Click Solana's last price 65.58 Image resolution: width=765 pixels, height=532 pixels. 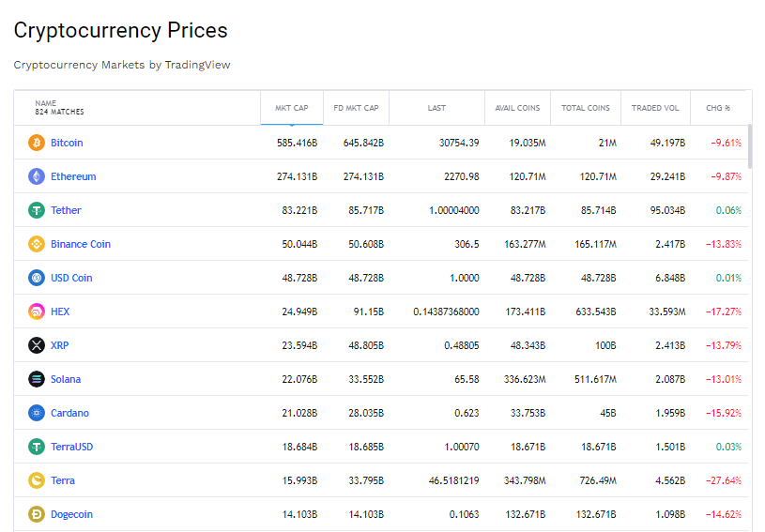tap(467, 379)
